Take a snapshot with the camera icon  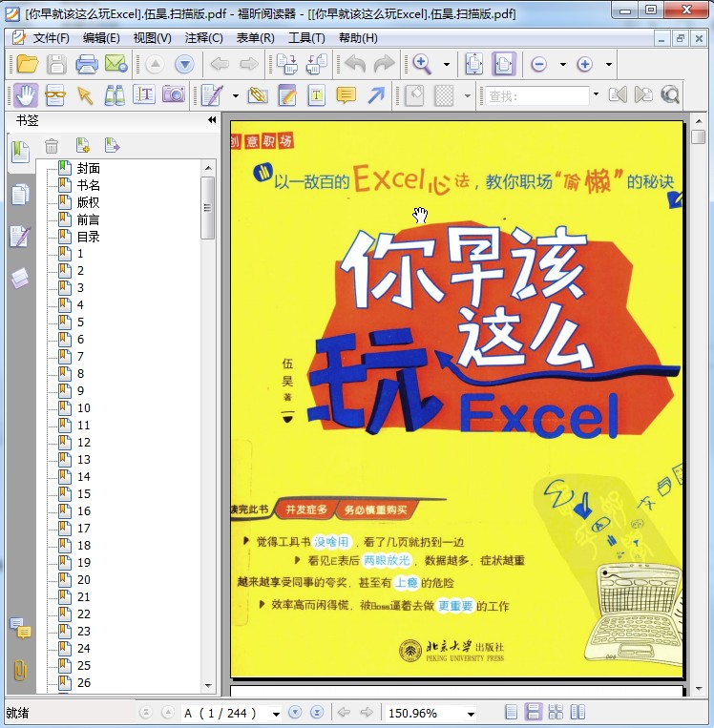point(174,94)
